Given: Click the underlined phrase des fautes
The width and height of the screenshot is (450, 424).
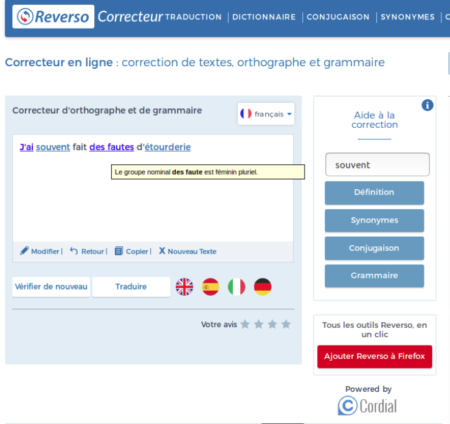Looking at the screenshot, I should click(x=112, y=147).
